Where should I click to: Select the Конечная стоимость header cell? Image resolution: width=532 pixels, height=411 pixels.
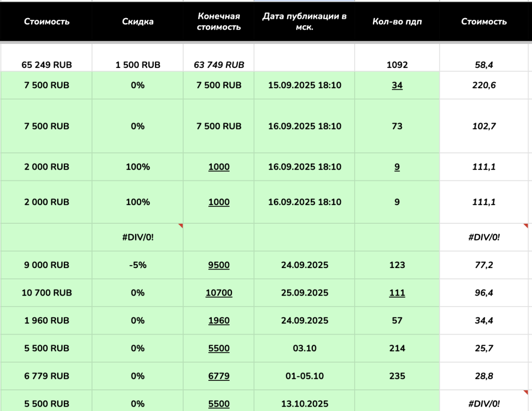219,21
